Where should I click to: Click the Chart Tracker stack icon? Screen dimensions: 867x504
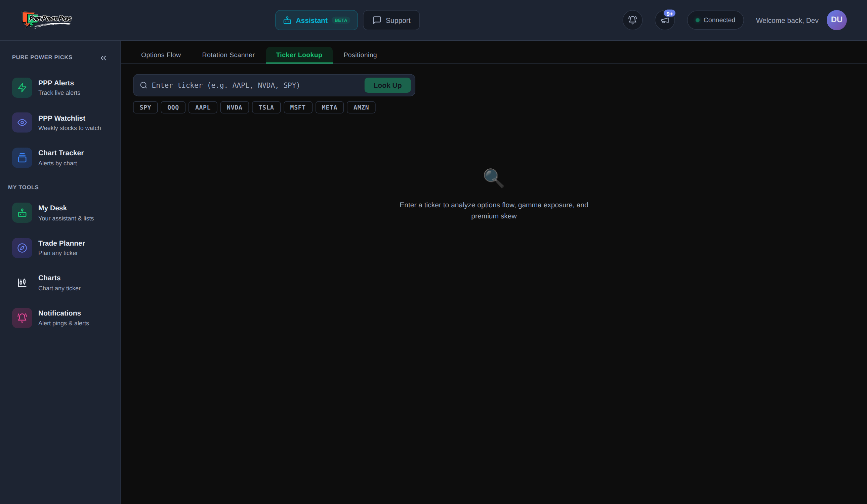pos(22,158)
